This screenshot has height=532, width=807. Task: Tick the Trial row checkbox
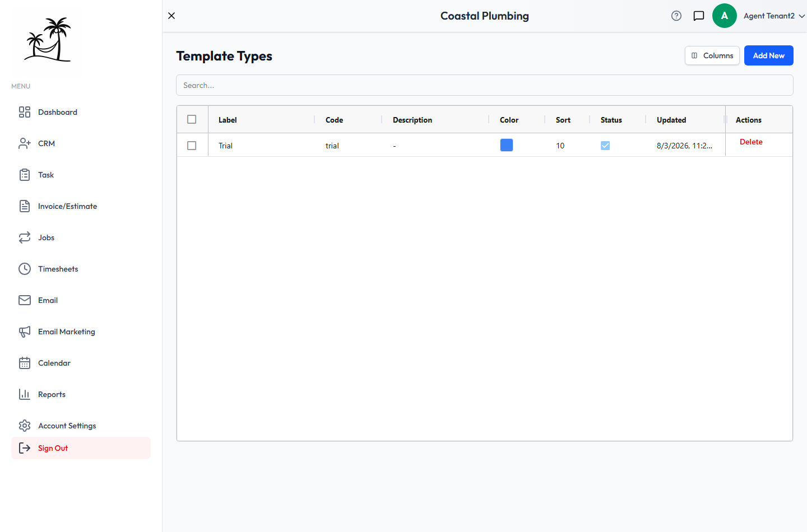(x=192, y=146)
